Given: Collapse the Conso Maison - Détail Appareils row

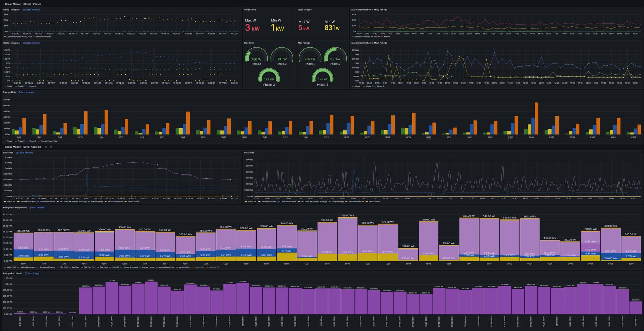Looking at the screenshot, I should pyautogui.click(x=22, y=147).
